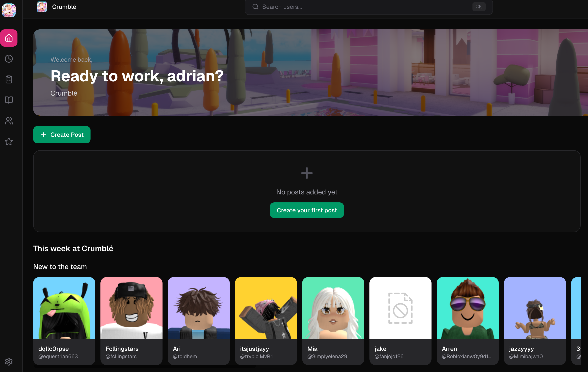
Task: Open the open-book docs icon
Action: click(x=9, y=100)
